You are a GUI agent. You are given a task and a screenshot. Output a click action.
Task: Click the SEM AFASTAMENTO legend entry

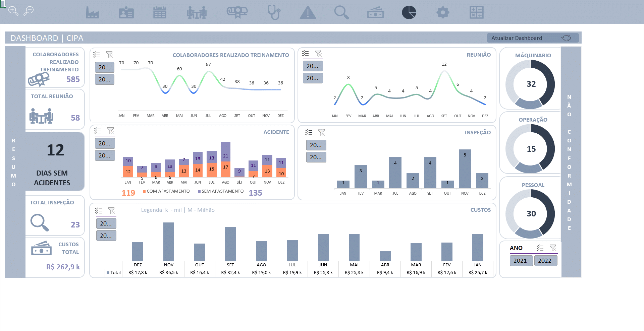[x=221, y=191]
